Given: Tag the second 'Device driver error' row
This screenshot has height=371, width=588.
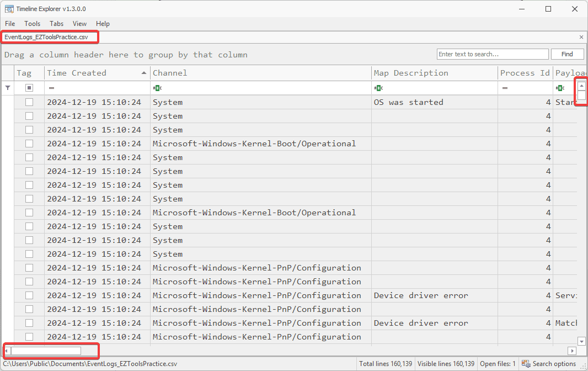Looking at the screenshot, I should pyautogui.click(x=29, y=323).
